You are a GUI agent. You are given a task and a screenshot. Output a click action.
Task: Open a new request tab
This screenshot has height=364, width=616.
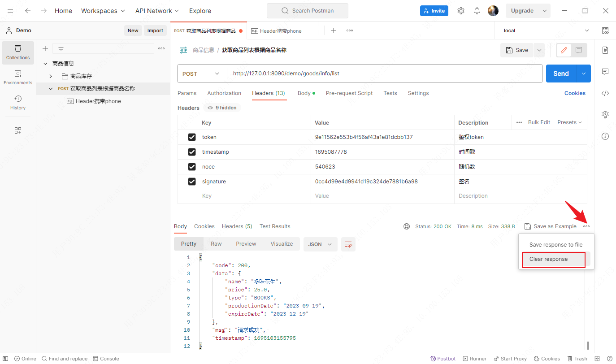(x=334, y=30)
